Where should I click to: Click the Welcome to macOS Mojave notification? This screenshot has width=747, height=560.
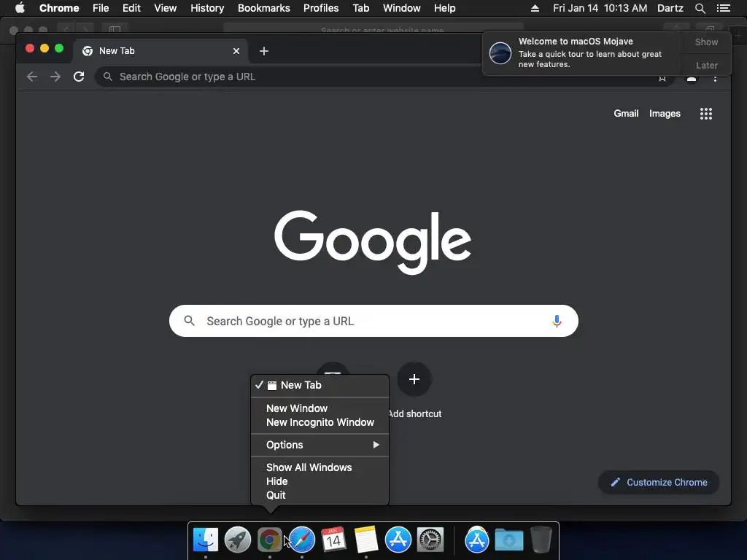click(x=581, y=52)
